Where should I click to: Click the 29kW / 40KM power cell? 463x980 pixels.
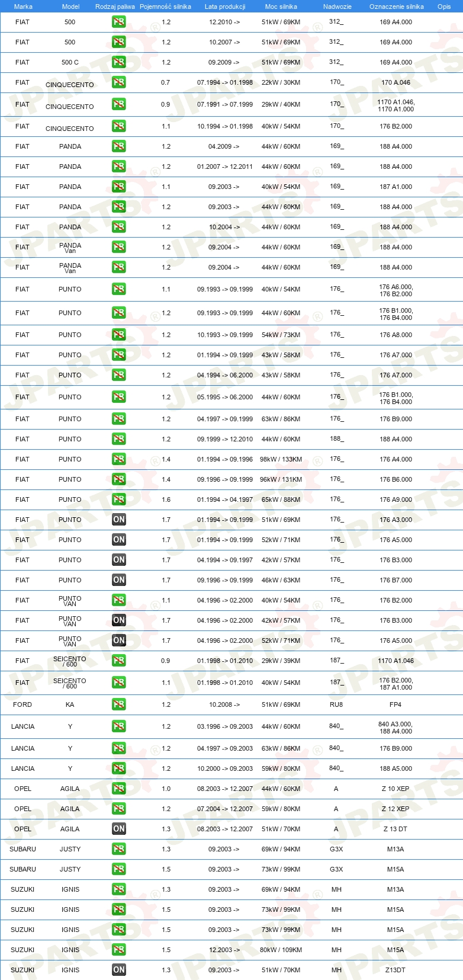[281, 104]
